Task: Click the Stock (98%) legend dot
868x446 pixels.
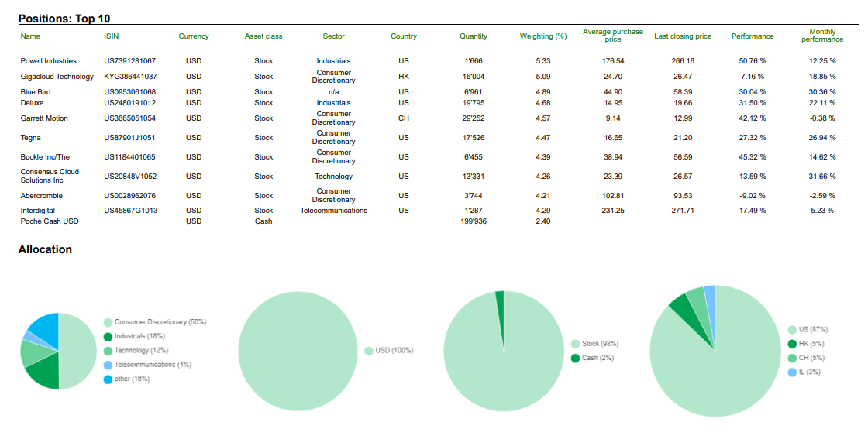Action: [x=575, y=344]
